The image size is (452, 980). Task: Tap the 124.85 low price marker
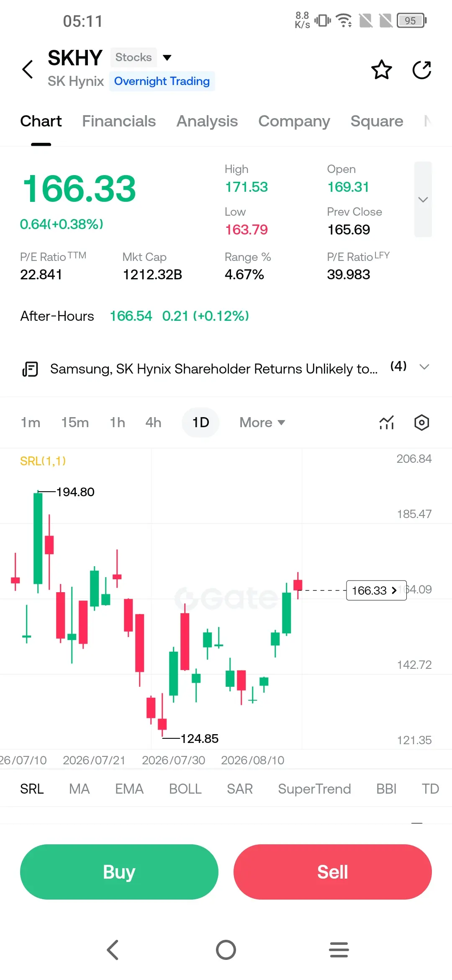pos(199,738)
